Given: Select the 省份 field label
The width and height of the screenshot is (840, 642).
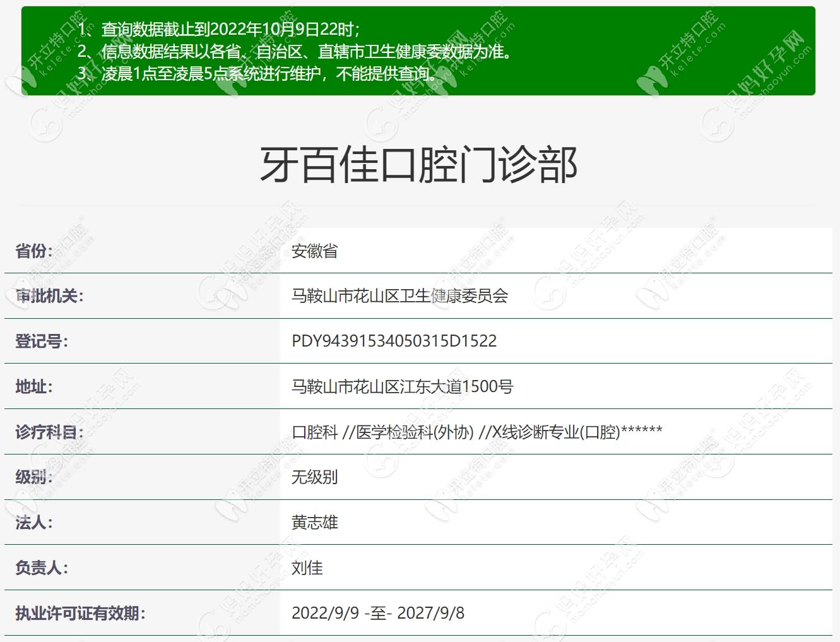Looking at the screenshot, I should pyautogui.click(x=34, y=251).
